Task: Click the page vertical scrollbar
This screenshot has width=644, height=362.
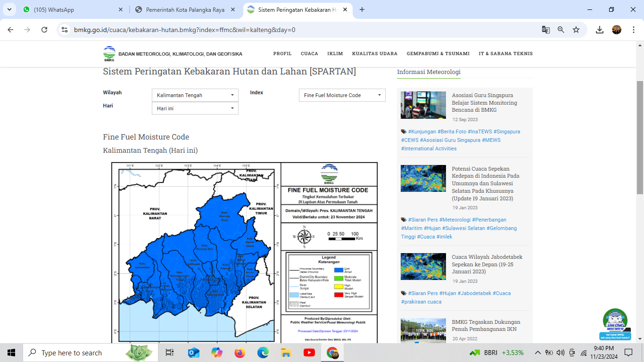Action: pos(640,137)
